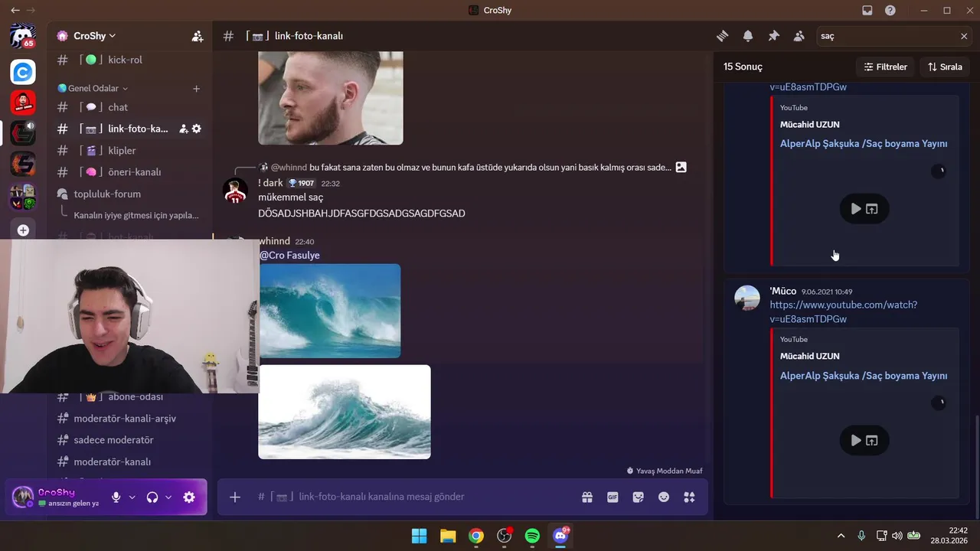Click CroShy user avatar in user panel

23,497
